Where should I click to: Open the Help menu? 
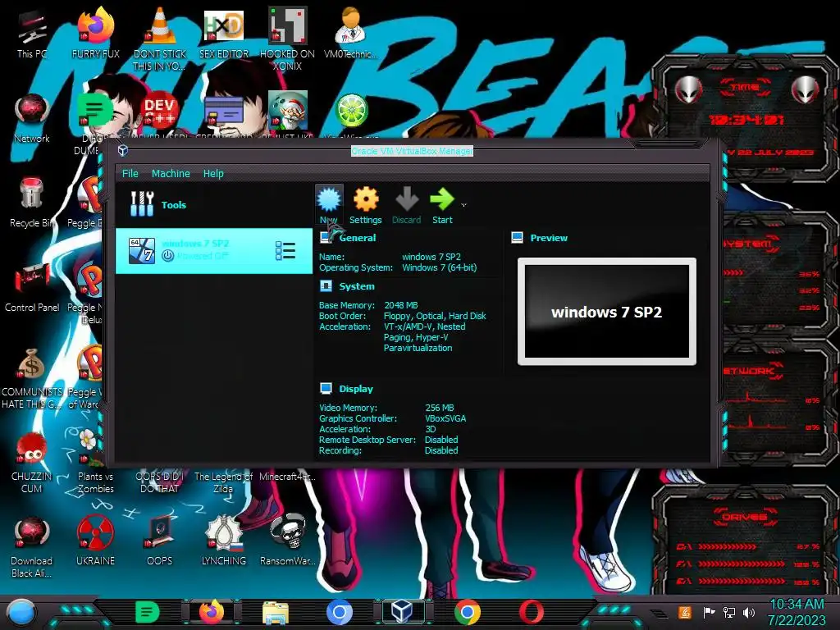coord(213,174)
